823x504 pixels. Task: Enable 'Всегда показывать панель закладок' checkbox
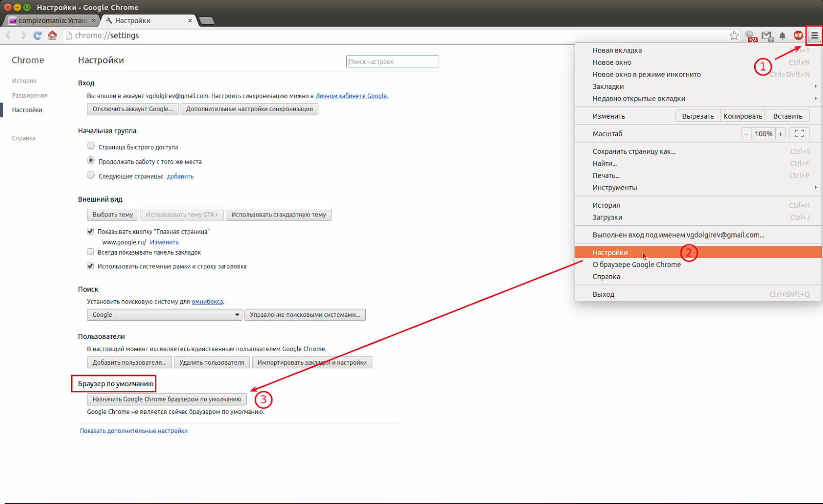click(x=91, y=252)
